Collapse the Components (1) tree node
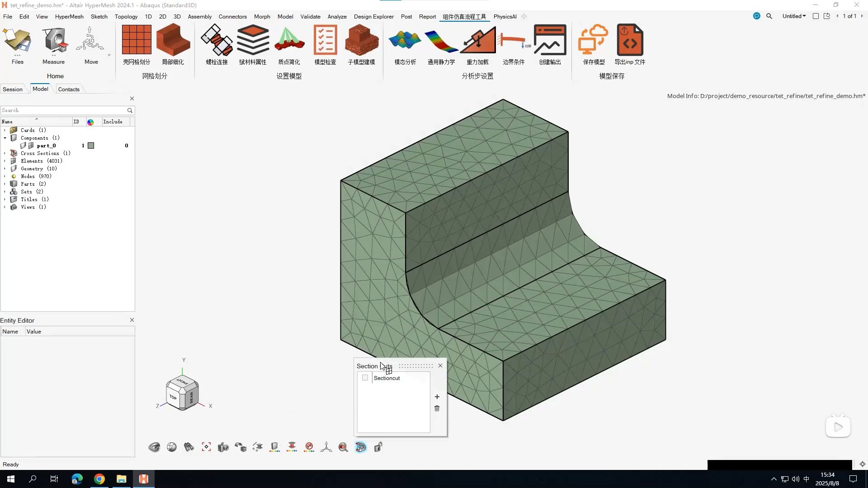 [5, 138]
